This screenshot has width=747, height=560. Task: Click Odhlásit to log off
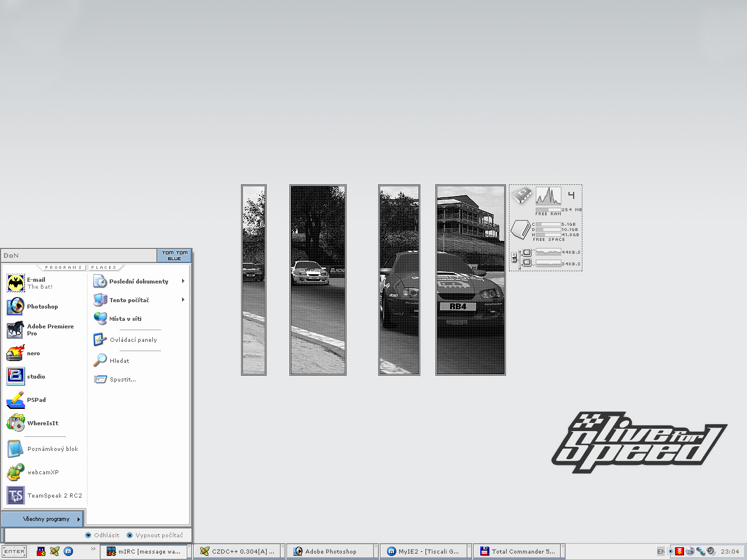(102, 535)
